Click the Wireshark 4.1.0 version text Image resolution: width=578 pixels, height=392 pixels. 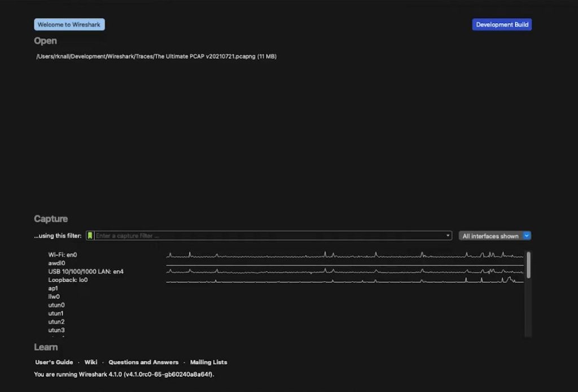[124, 375]
